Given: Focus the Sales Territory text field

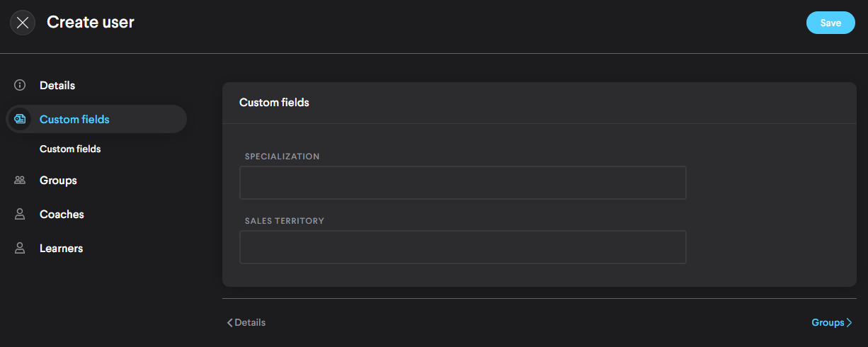Looking at the screenshot, I should pos(462,247).
